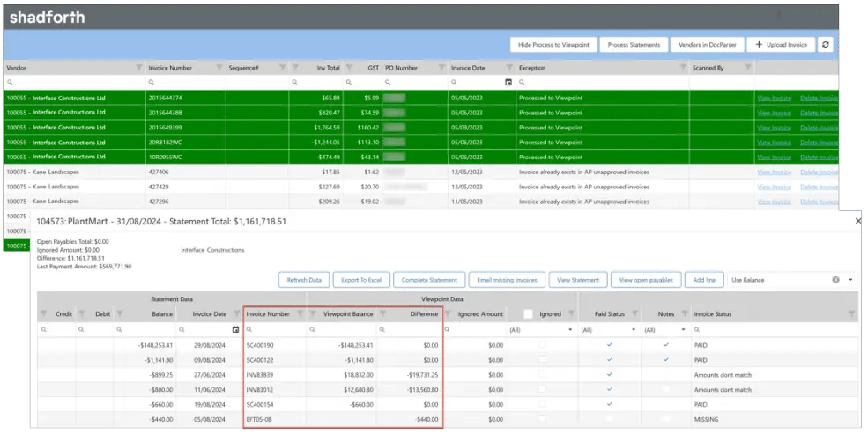Image resolution: width=868 pixels, height=434 pixels.
Task: Open the Ignored Amount column filter icon
Action: click(448, 314)
